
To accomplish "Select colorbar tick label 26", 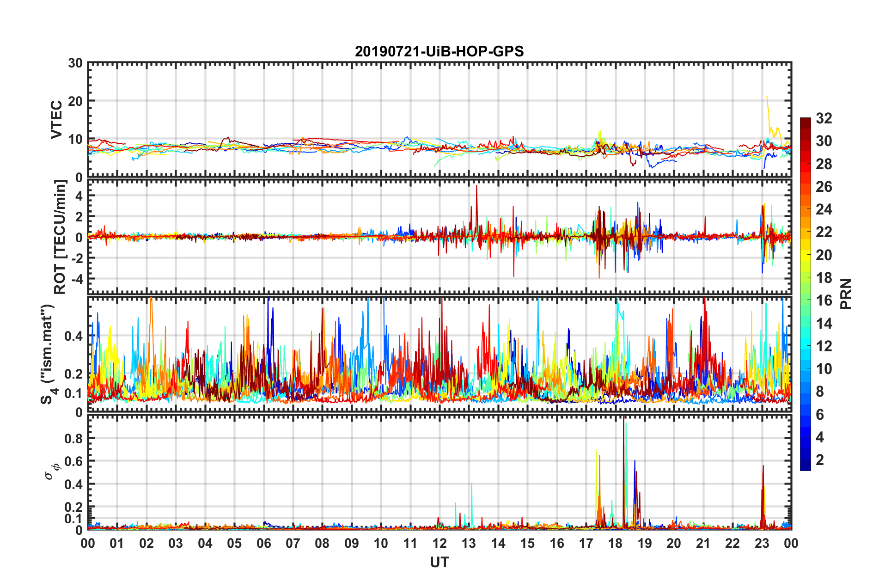I will [824, 187].
